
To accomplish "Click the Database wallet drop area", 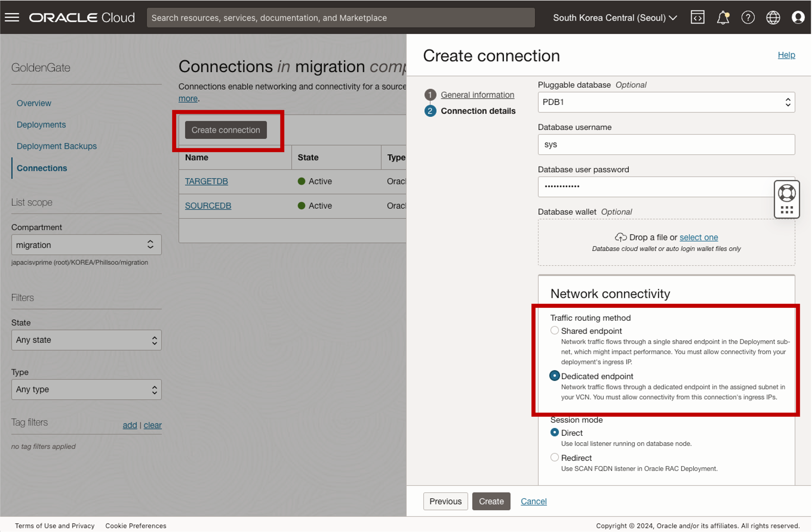I will [x=666, y=243].
